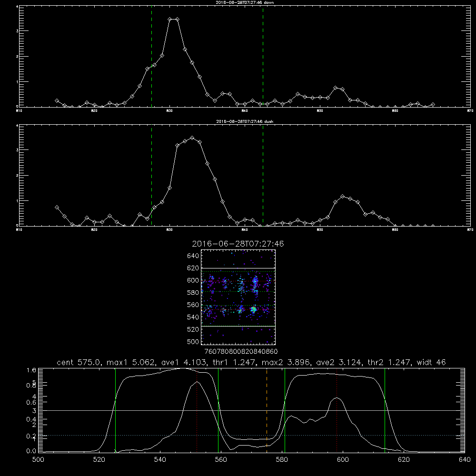Select the 'widt 46' statistic text
Image resolution: width=476 pixels, height=476 pixels.
pos(431,362)
